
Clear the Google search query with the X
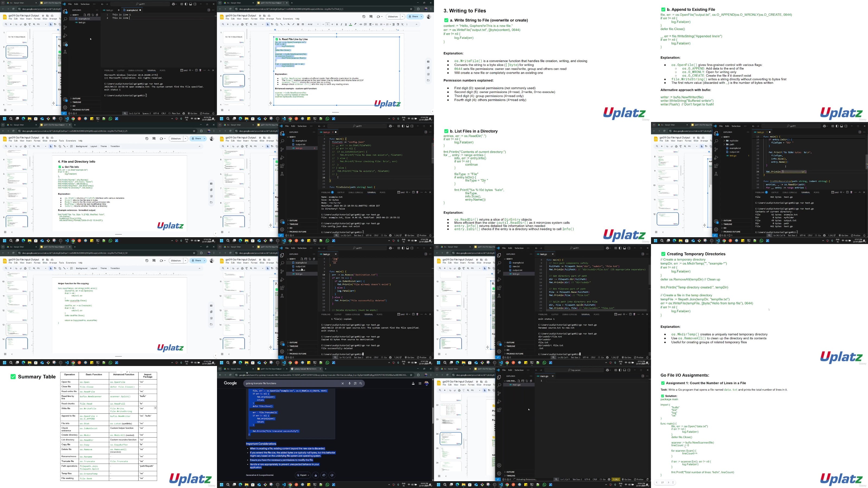tap(343, 383)
